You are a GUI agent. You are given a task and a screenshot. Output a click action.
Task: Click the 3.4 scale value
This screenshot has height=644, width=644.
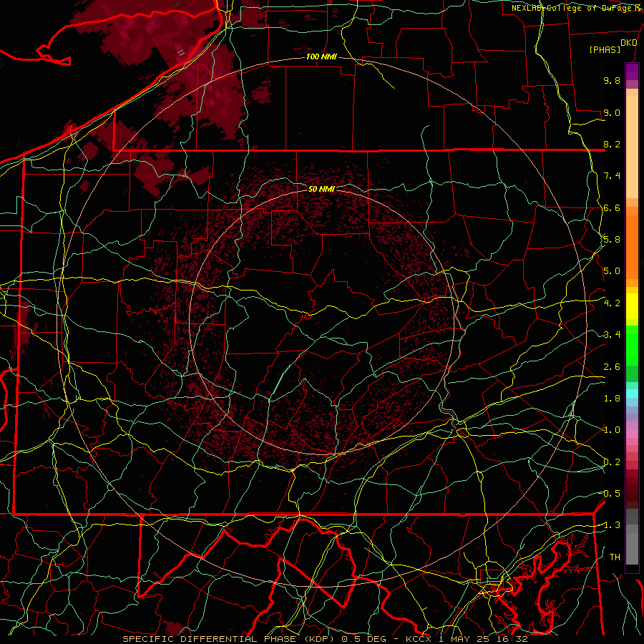click(612, 335)
